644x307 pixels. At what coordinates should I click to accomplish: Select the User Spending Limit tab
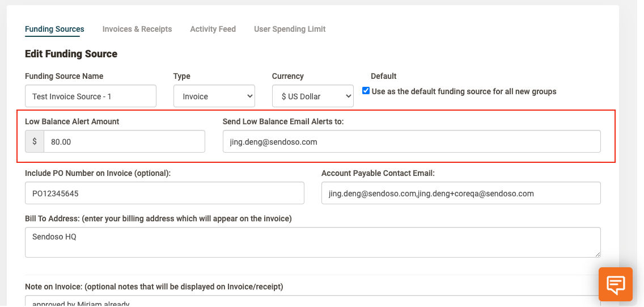290,29
